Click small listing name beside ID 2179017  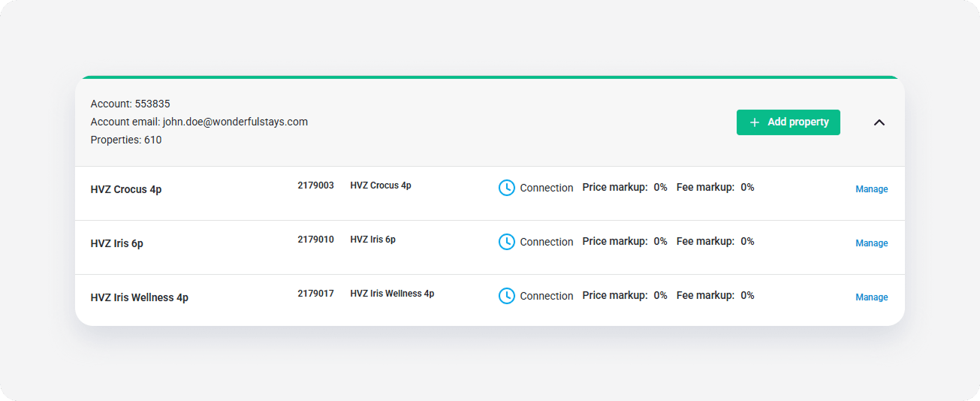tap(392, 294)
